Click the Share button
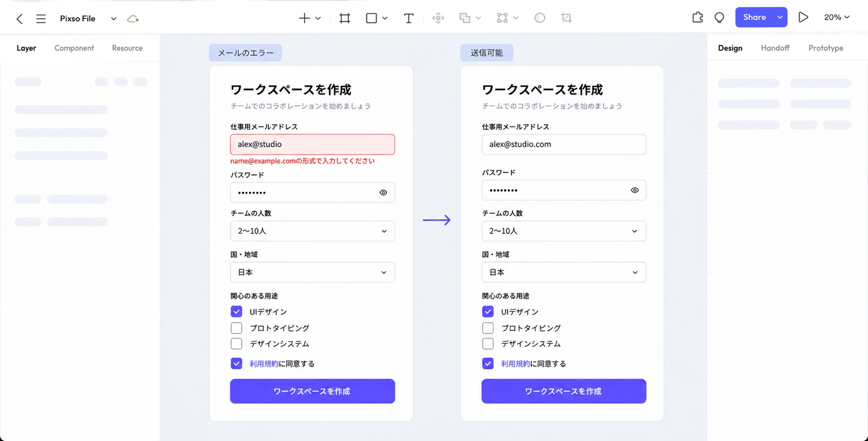This screenshot has height=441, width=868. (x=755, y=17)
